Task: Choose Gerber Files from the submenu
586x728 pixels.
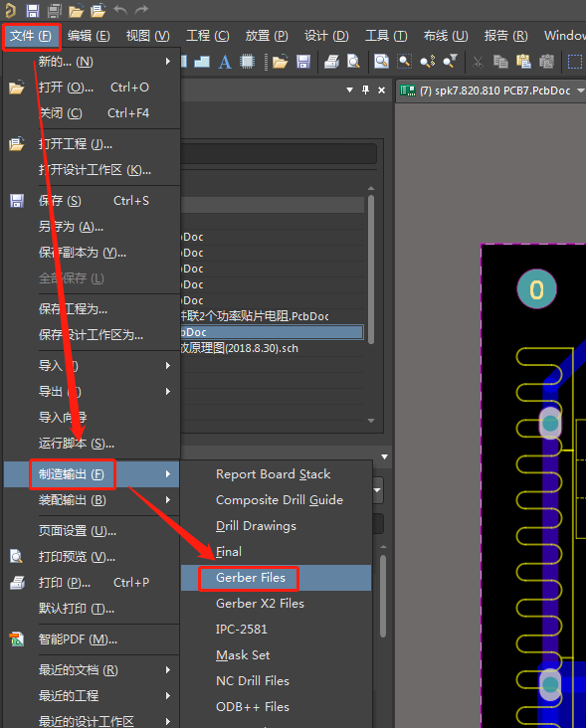Action: (276, 578)
